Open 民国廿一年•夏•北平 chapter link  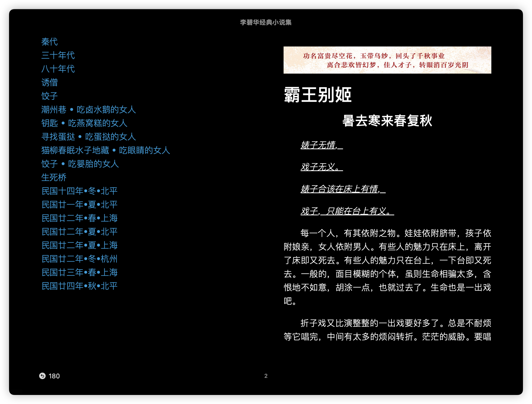80,205
